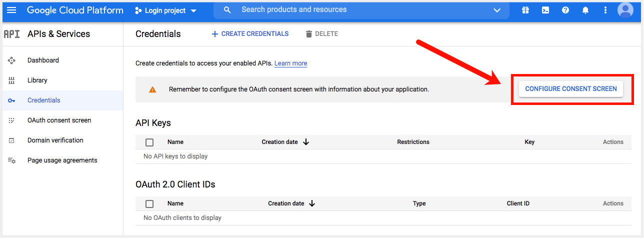Click the search magnifier icon

pyautogui.click(x=227, y=10)
